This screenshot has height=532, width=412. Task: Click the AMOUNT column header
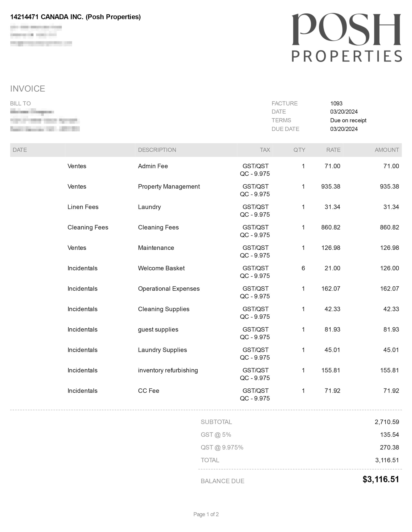click(x=386, y=150)
